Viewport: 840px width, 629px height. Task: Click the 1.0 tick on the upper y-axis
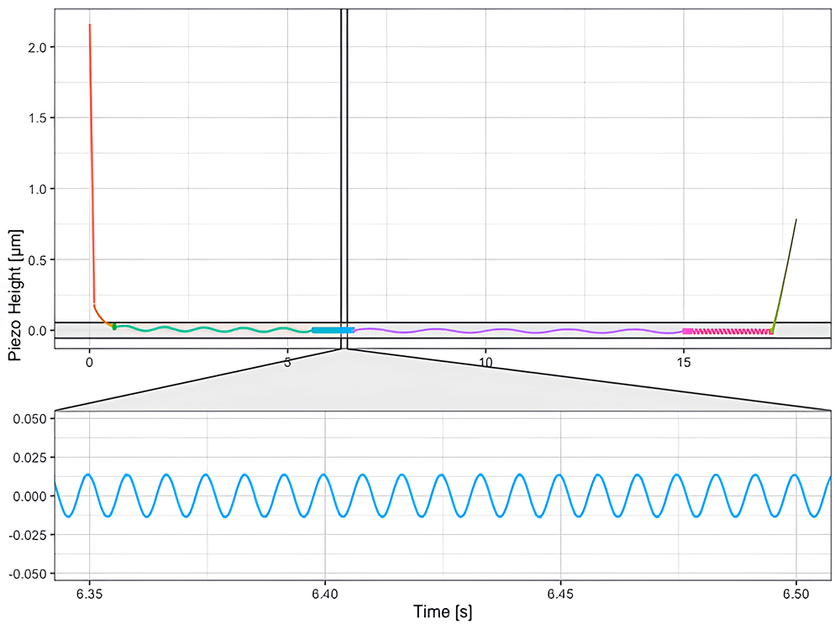(38, 189)
